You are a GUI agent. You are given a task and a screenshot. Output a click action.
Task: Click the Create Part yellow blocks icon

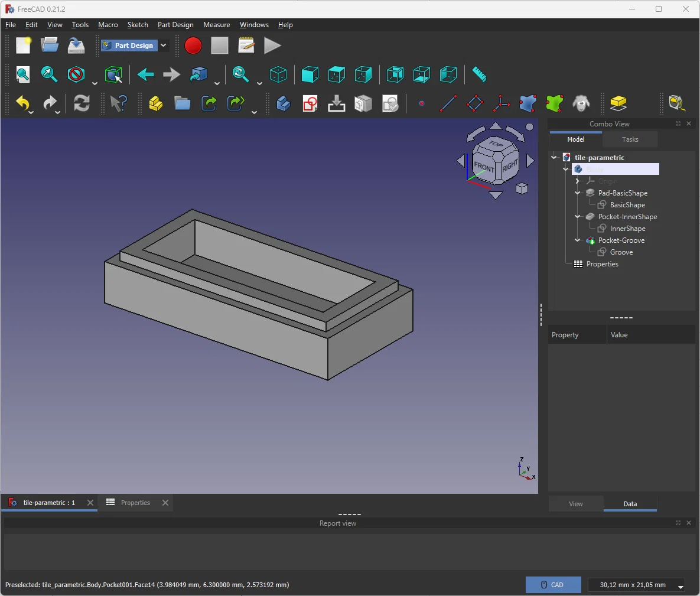(x=156, y=104)
